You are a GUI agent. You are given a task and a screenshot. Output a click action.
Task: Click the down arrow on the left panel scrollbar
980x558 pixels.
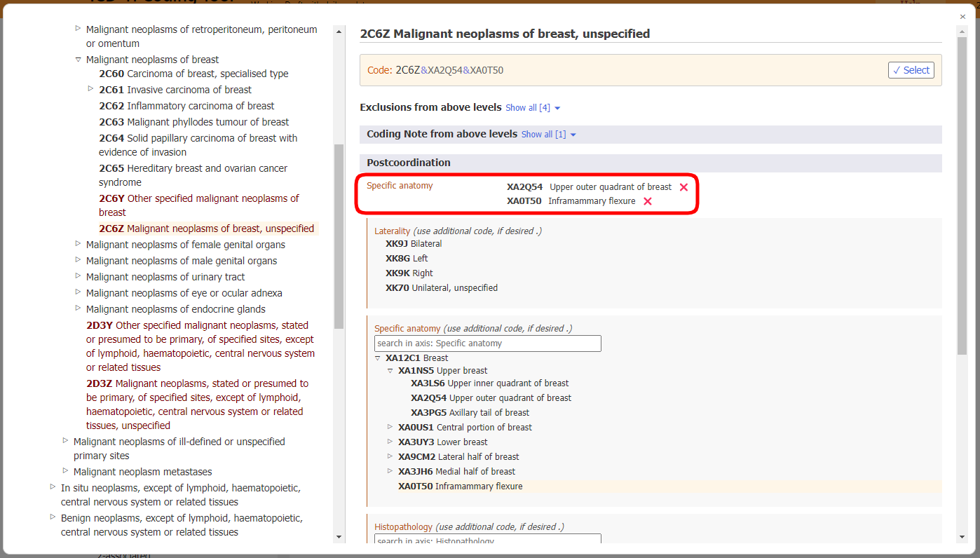(x=339, y=536)
